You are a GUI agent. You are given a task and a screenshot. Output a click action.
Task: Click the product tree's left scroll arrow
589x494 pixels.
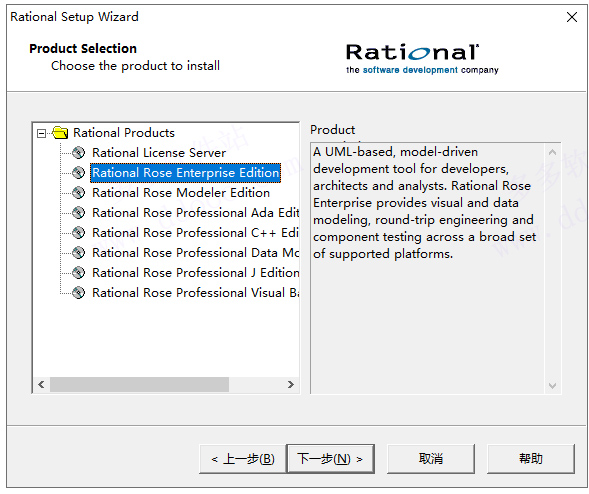pyautogui.click(x=41, y=384)
